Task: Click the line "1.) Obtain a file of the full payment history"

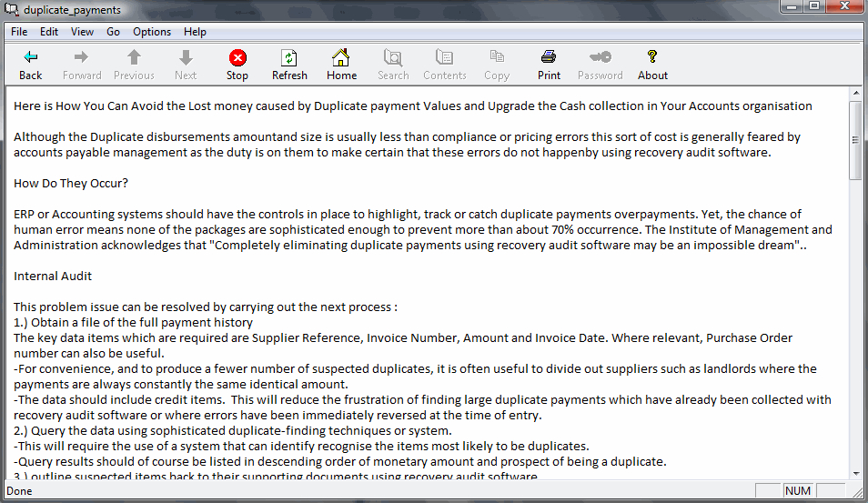Action: click(x=133, y=323)
